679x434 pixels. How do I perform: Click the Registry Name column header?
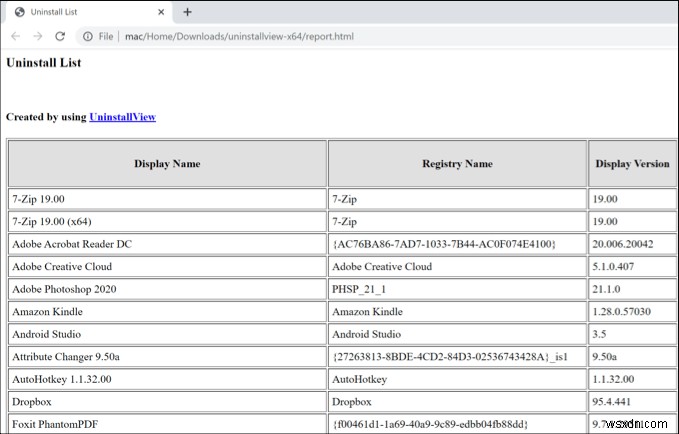[457, 164]
